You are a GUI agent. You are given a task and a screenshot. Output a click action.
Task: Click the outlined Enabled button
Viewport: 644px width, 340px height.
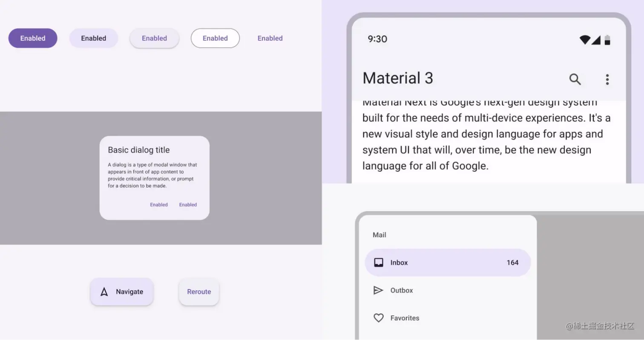(215, 38)
